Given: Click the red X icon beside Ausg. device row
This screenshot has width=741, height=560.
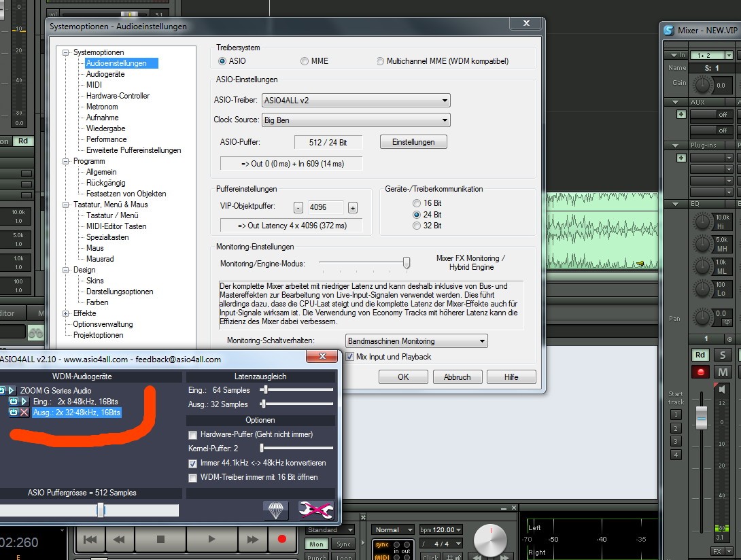Looking at the screenshot, I should [24, 413].
